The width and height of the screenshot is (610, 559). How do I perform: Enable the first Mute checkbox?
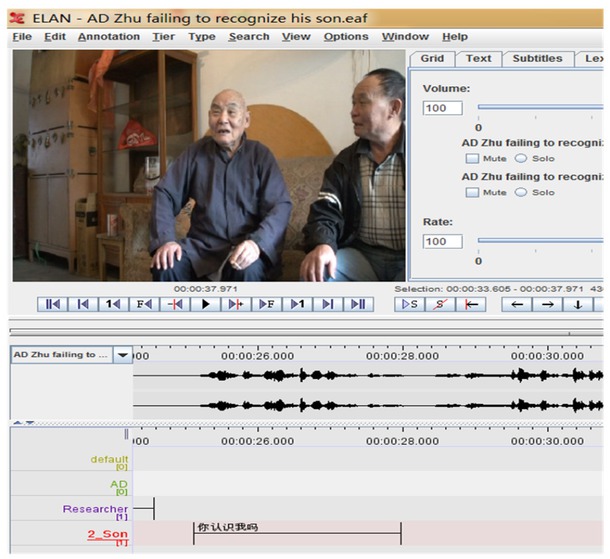click(x=473, y=158)
